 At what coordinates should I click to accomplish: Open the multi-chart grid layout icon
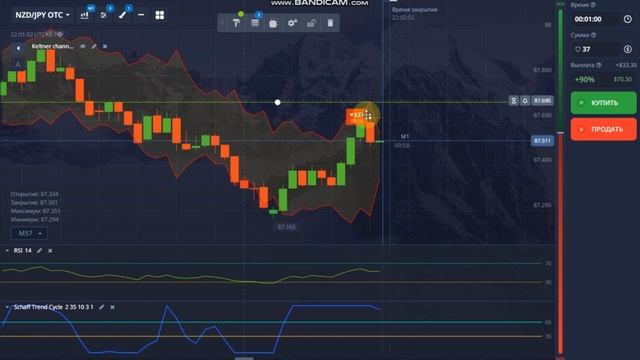(x=160, y=15)
